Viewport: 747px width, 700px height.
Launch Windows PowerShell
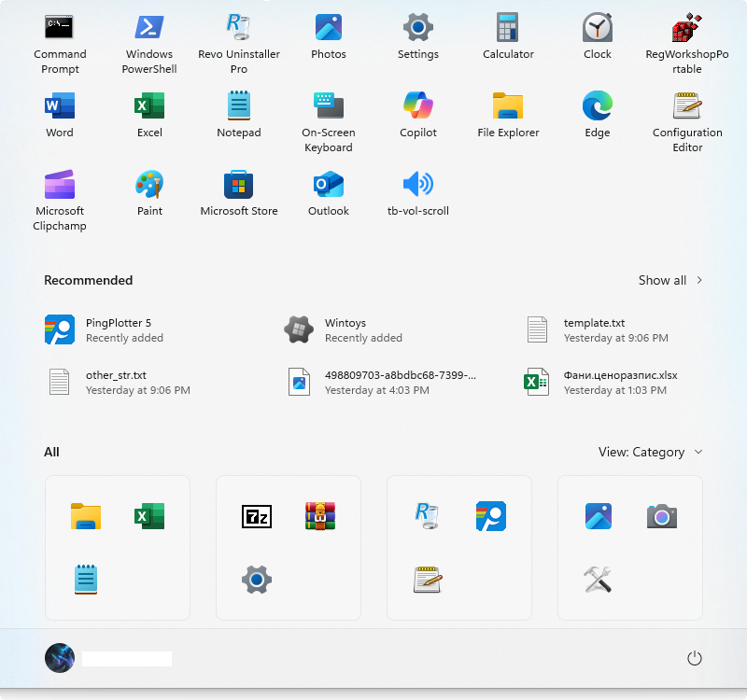[149, 44]
